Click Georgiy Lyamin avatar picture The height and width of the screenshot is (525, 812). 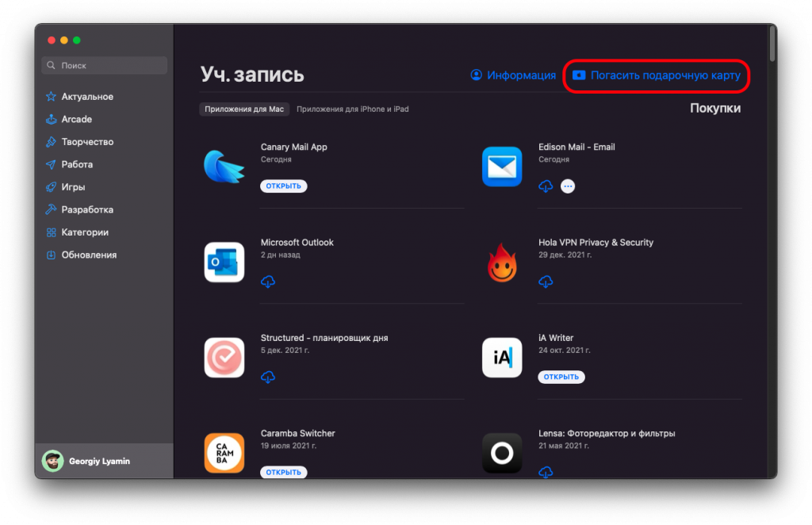pos(53,461)
